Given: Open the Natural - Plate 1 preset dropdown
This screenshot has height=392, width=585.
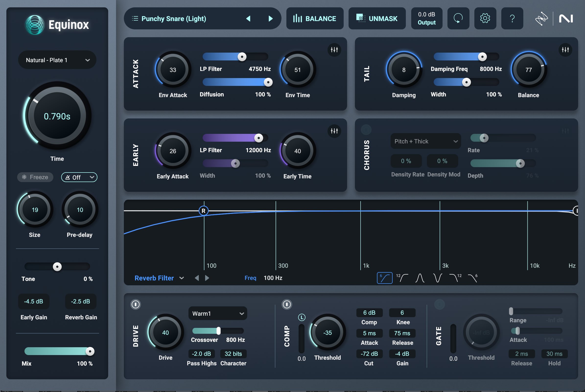Looking at the screenshot, I should (x=57, y=60).
